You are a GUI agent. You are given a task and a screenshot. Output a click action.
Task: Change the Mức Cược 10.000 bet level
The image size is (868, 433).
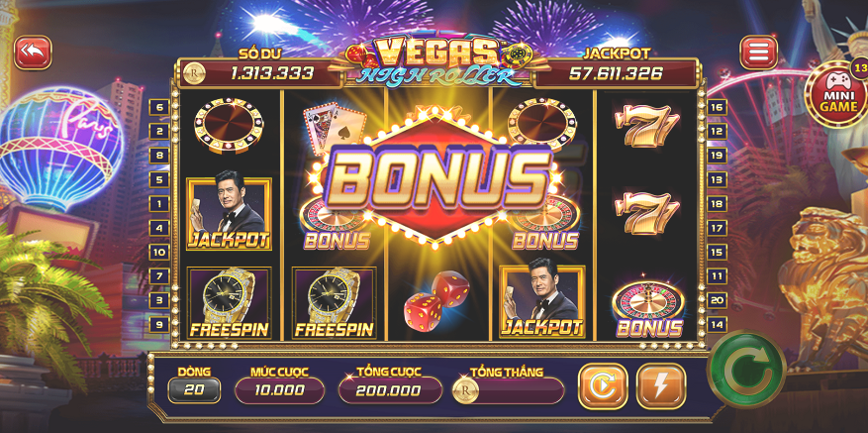(x=279, y=390)
